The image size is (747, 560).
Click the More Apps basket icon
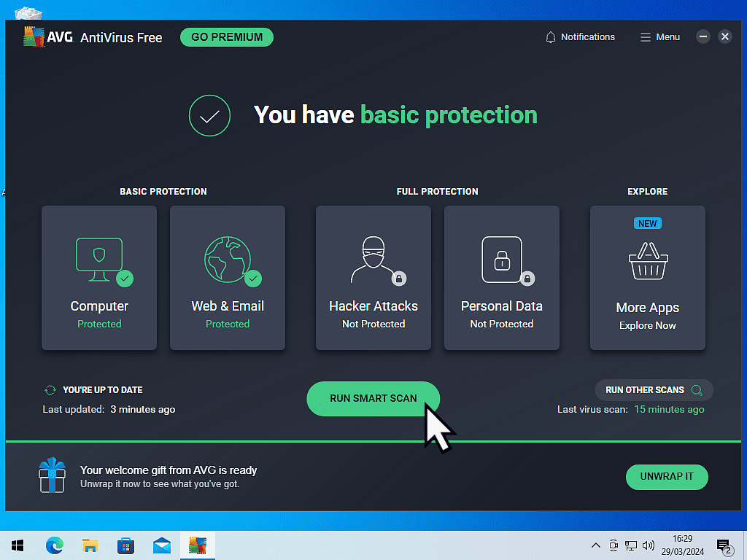pos(648,261)
